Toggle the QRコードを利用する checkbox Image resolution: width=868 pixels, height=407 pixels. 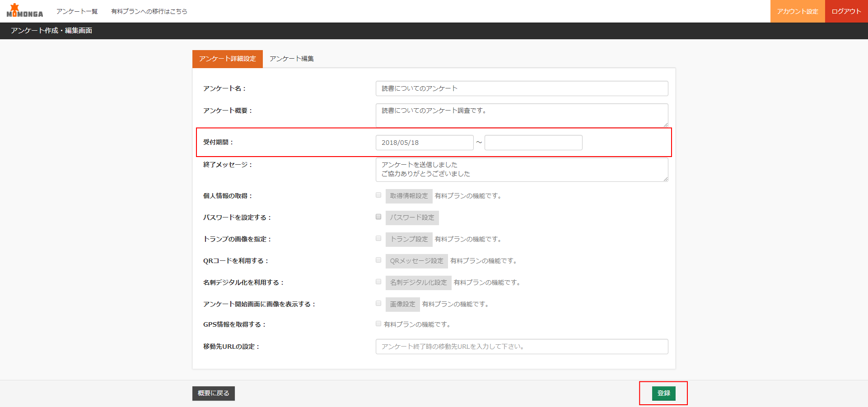[x=378, y=260]
